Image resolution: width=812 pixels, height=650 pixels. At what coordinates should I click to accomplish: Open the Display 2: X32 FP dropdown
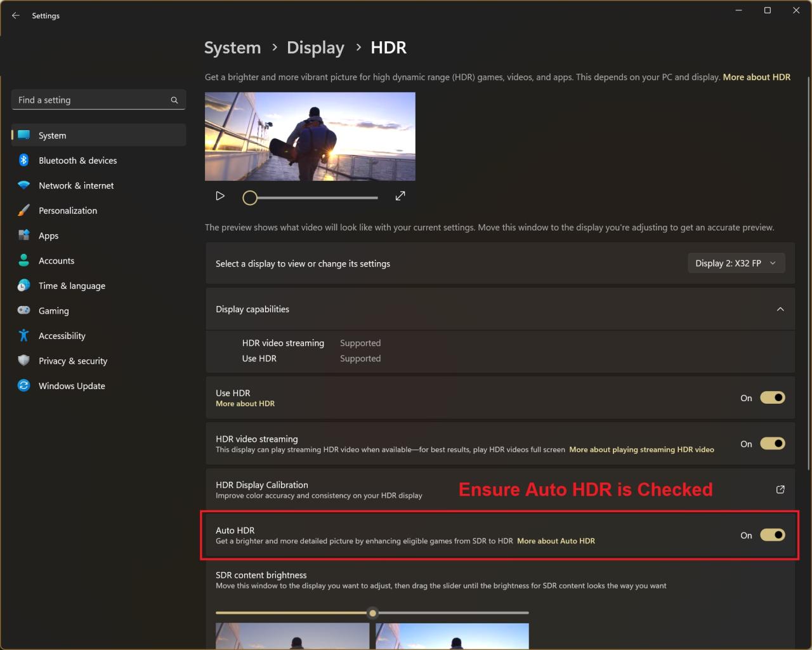[x=736, y=263]
